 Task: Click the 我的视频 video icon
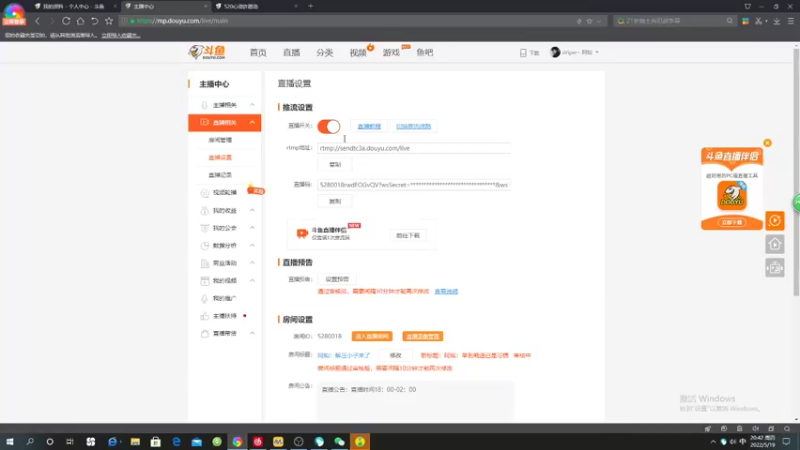(205, 281)
